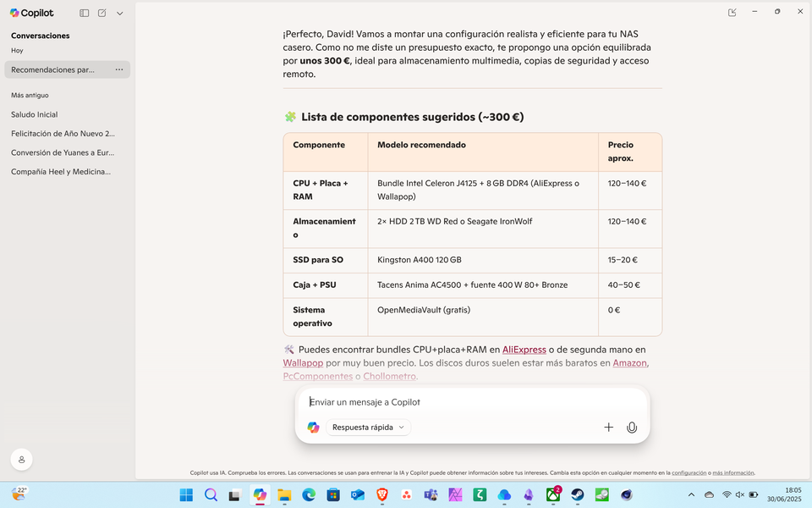This screenshot has width=812, height=508.
Task: Open Task View on taskbar
Action: (x=235, y=495)
